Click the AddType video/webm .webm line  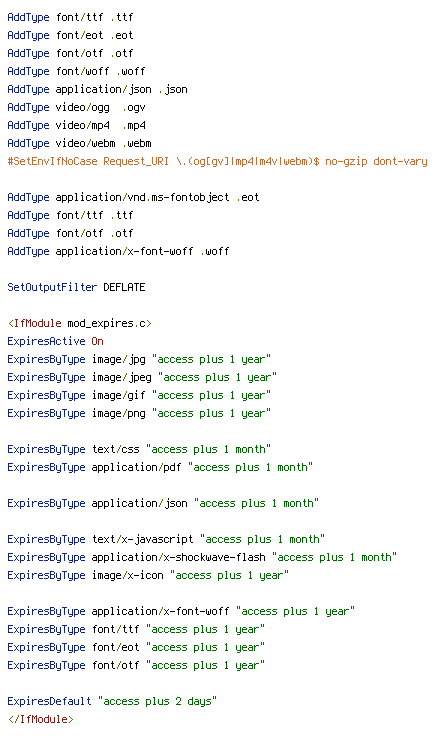click(79, 143)
